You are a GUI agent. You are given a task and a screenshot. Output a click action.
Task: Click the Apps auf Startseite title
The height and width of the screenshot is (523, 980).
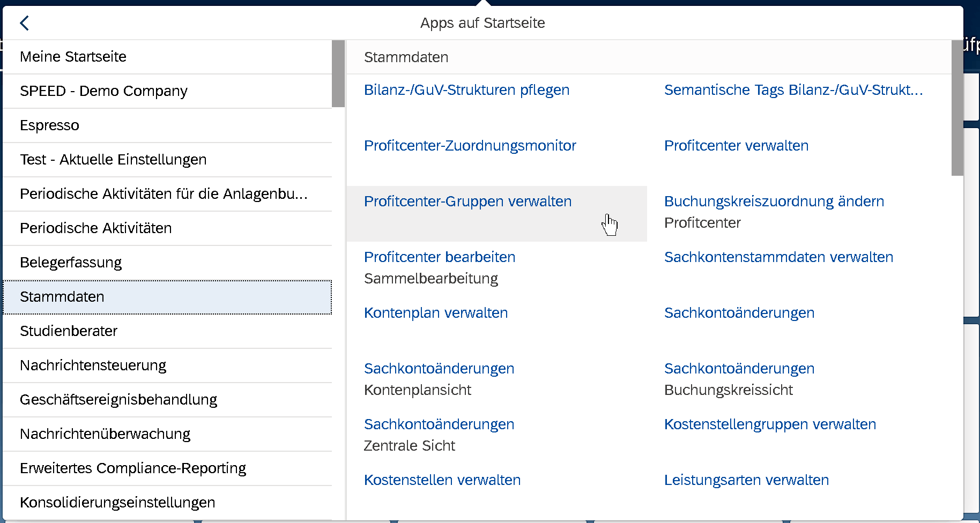point(482,23)
